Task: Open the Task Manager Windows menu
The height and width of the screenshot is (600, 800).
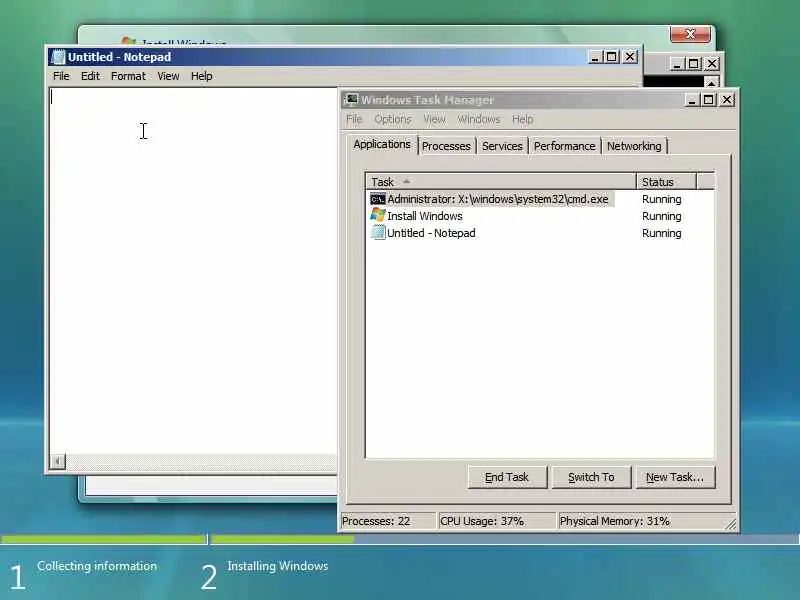Action: coord(479,119)
